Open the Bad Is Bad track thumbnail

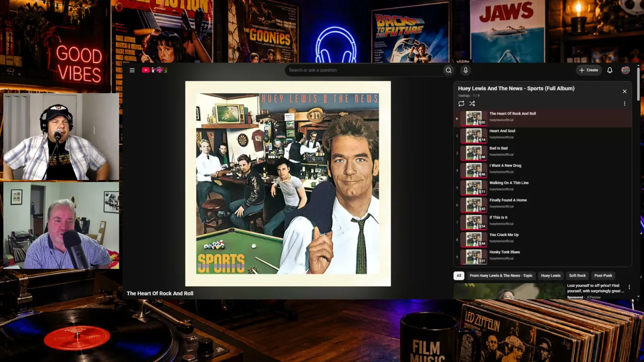pyautogui.click(x=473, y=153)
